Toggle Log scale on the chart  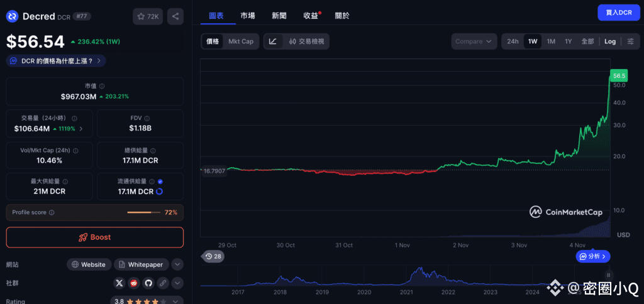click(610, 41)
